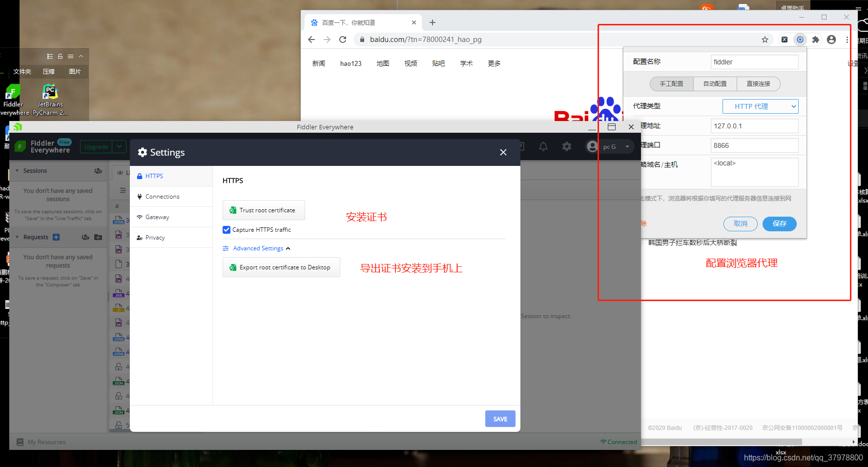This screenshot has width=868, height=467.
Task: Click SAVE in Fiddler Settings
Action: point(500,419)
